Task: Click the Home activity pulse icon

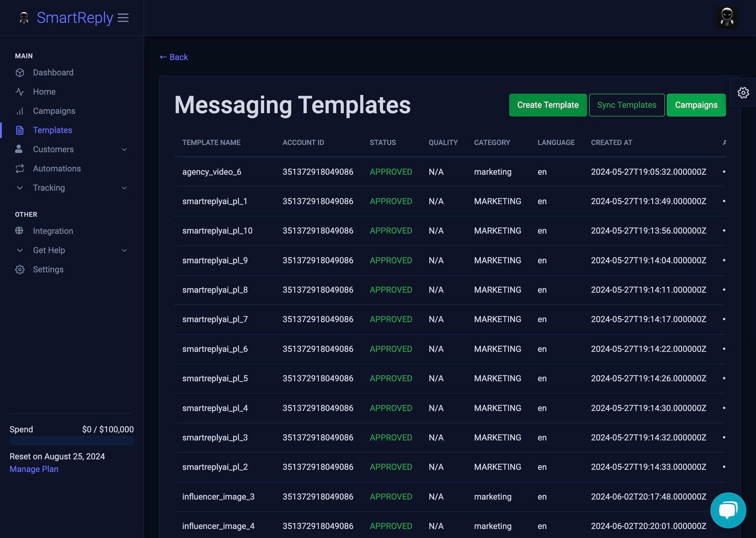Action: click(20, 92)
